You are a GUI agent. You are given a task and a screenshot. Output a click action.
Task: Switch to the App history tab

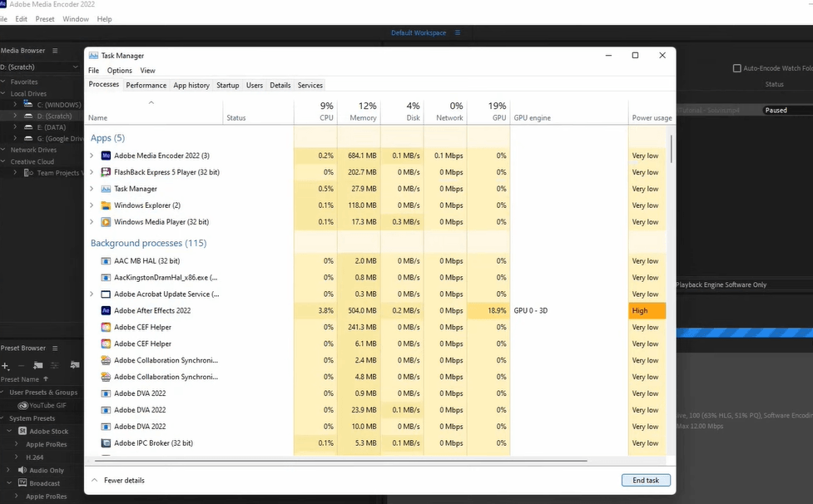tap(191, 86)
